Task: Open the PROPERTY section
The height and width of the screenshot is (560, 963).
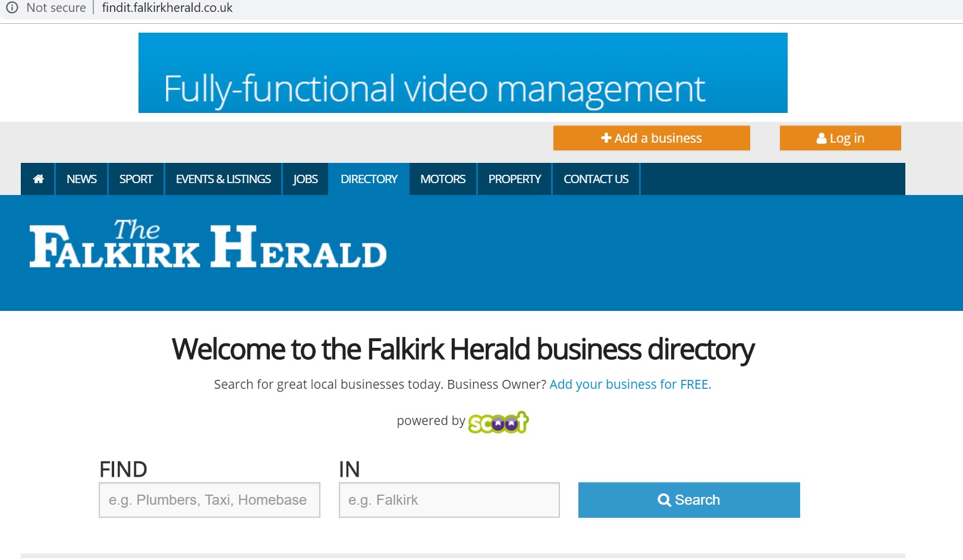Action: click(x=515, y=179)
